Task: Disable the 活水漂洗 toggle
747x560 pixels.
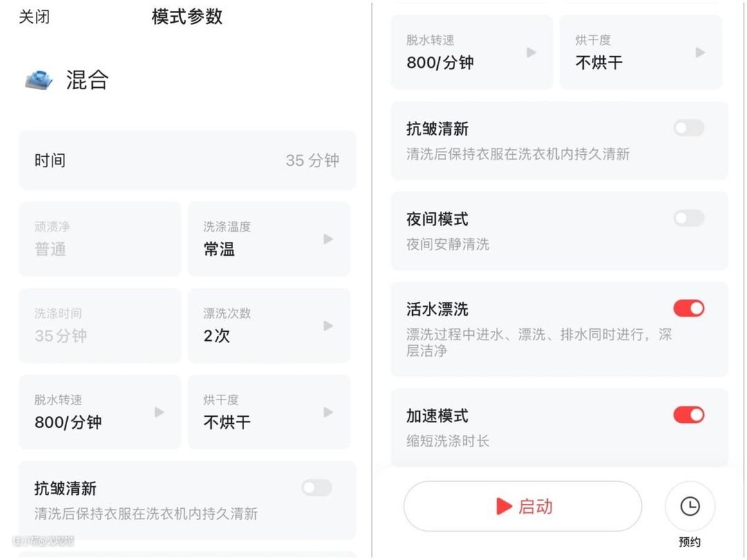Action: pos(689,308)
